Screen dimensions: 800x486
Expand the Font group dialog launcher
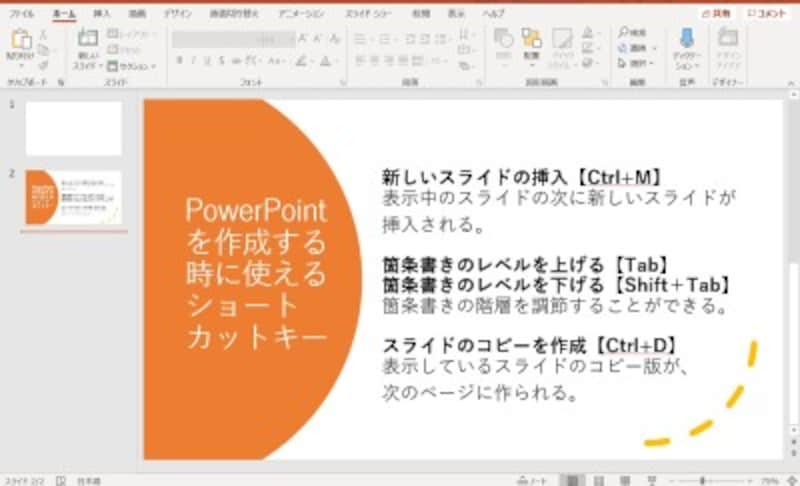(x=343, y=82)
